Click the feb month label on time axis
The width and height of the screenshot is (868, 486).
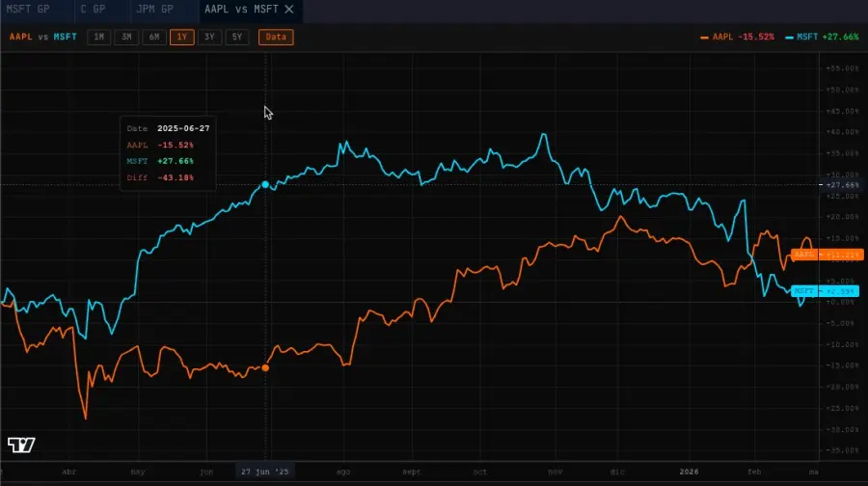(754, 472)
